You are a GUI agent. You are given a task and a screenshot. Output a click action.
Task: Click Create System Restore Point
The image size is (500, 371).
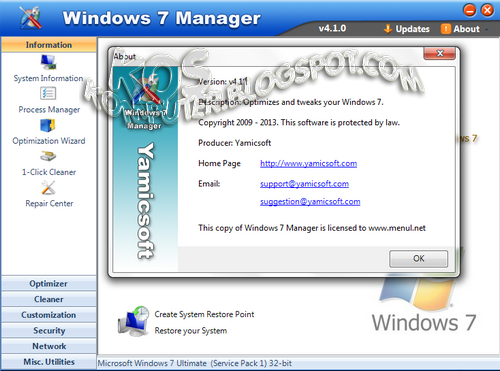pyautogui.click(x=204, y=314)
